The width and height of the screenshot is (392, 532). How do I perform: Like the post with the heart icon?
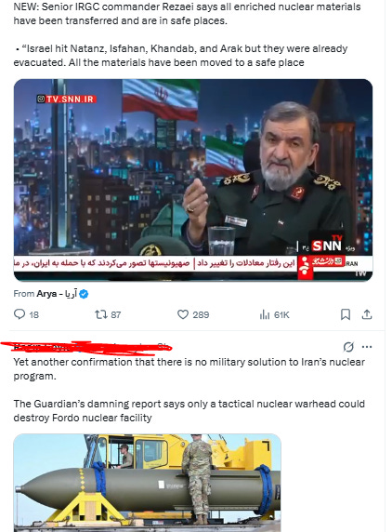click(183, 314)
